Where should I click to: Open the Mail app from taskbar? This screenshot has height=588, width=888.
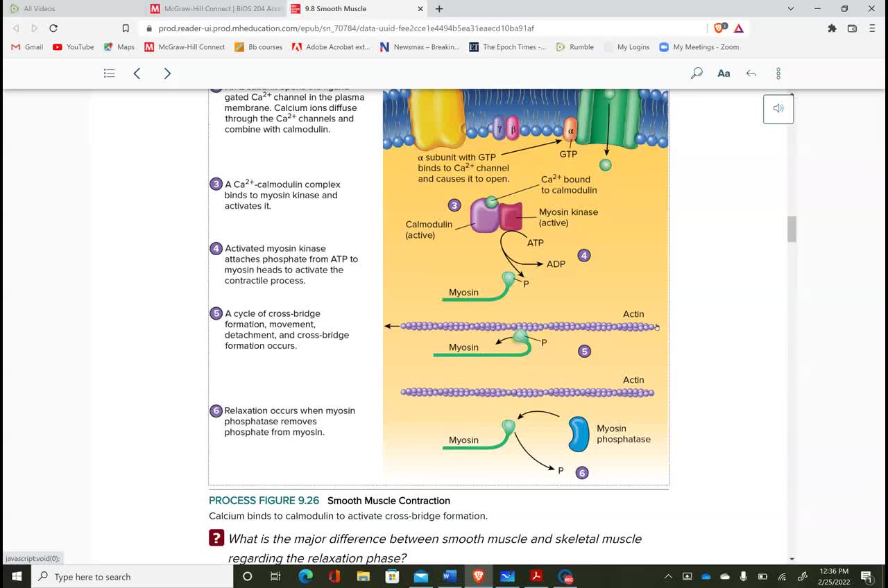pos(421,576)
